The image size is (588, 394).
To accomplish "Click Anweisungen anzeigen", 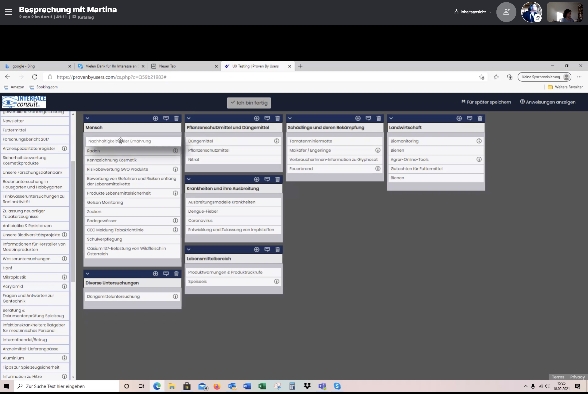I will pyautogui.click(x=548, y=102).
